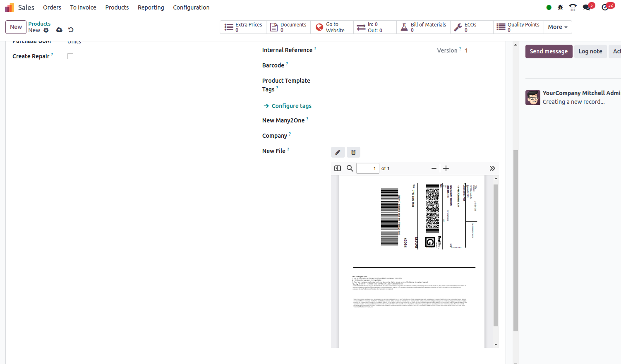Open the To Invoice menu
The width and height of the screenshot is (621, 364).
pyautogui.click(x=83, y=7)
